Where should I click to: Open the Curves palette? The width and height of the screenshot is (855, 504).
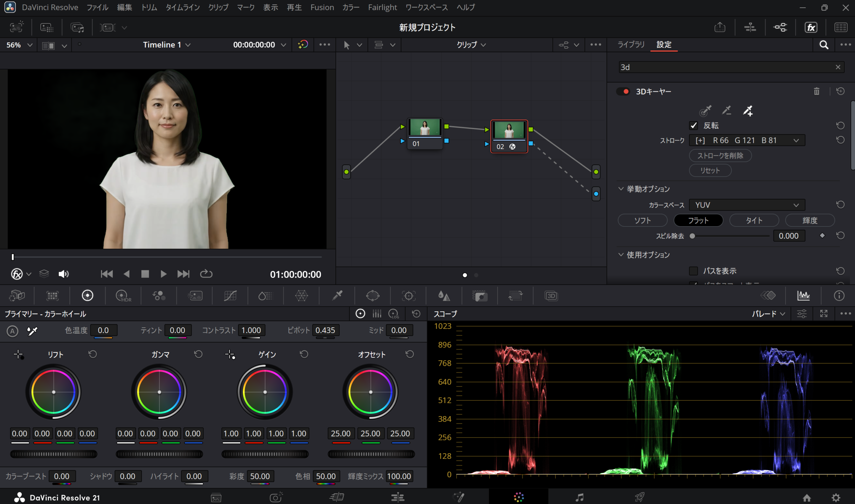pyautogui.click(x=230, y=296)
